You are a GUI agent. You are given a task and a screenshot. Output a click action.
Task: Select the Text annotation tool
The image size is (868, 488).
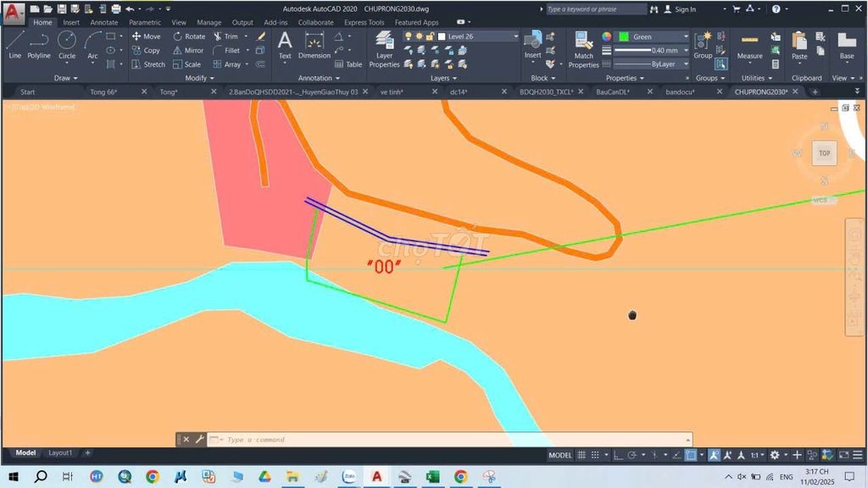point(285,45)
